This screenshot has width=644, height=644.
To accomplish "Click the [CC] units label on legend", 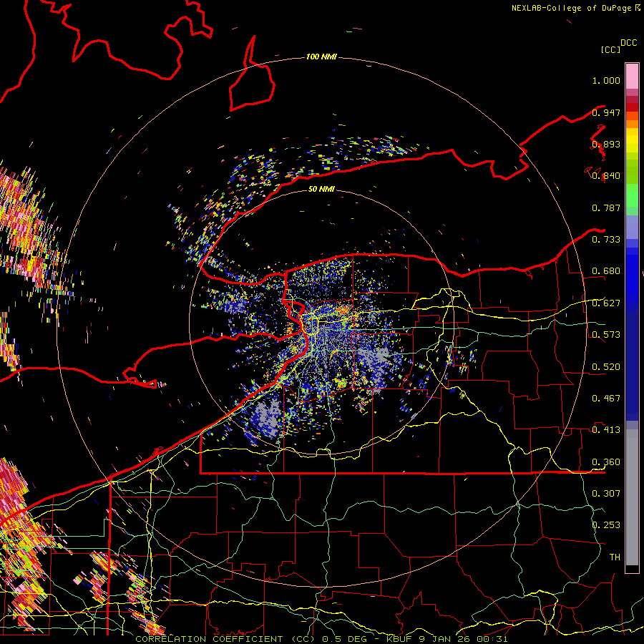I will click(x=611, y=50).
